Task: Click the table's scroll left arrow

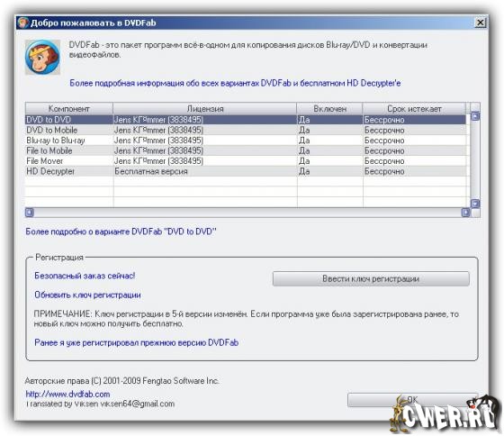Action: click(29, 213)
